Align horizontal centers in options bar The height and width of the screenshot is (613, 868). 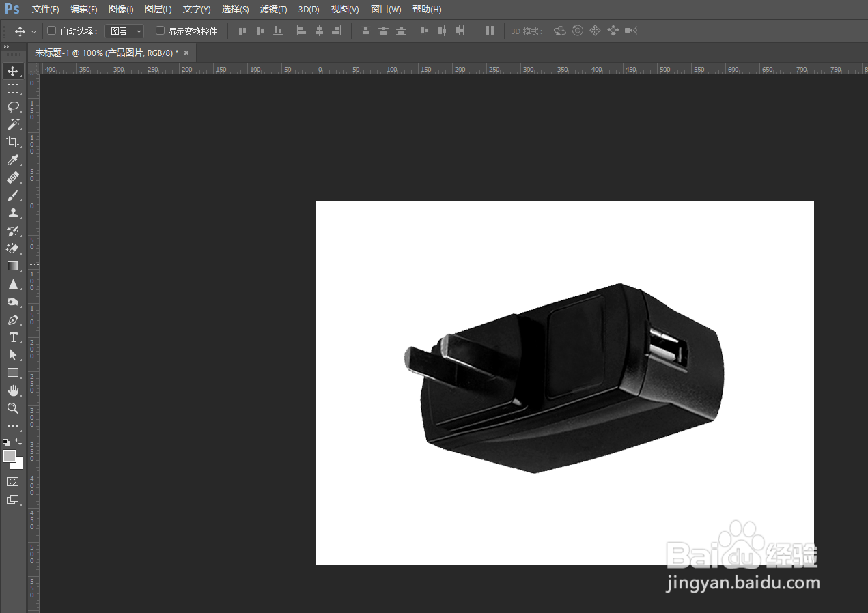click(x=319, y=31)
